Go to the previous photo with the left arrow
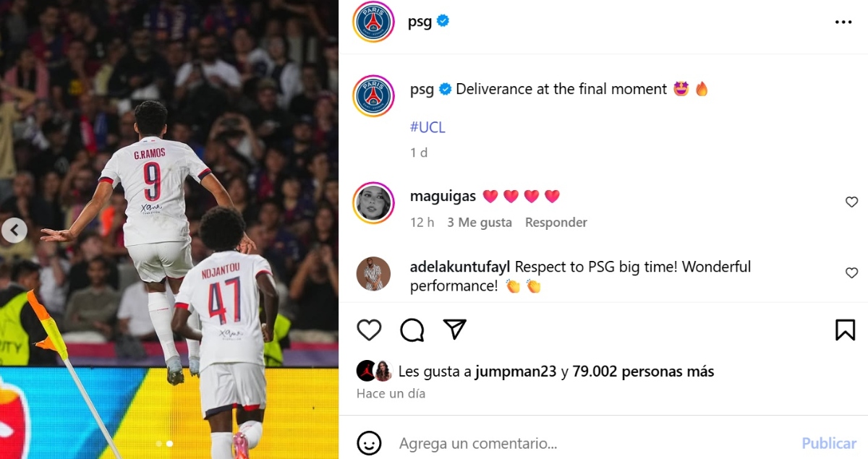The height and width of the screenshot is (459, 868). coord(14,231)
